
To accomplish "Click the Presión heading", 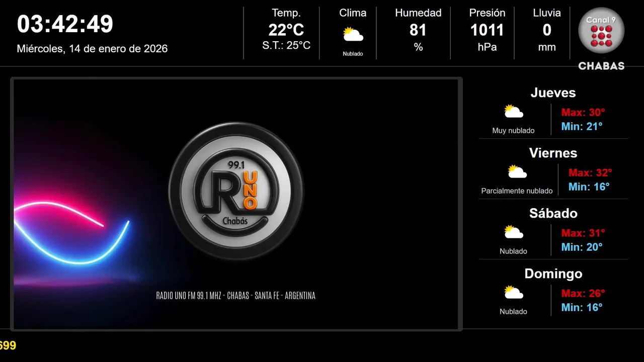I will 487,13.
